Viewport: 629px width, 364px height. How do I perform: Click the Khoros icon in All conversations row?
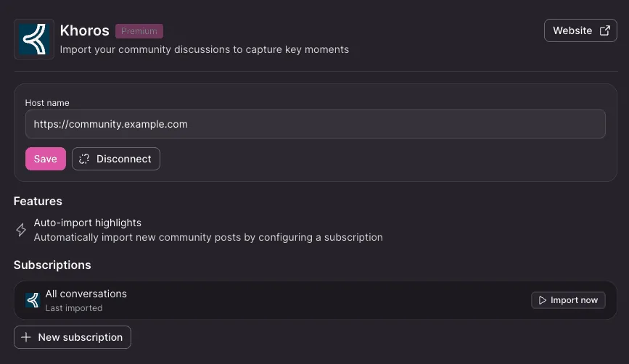[x=33, y=300]
